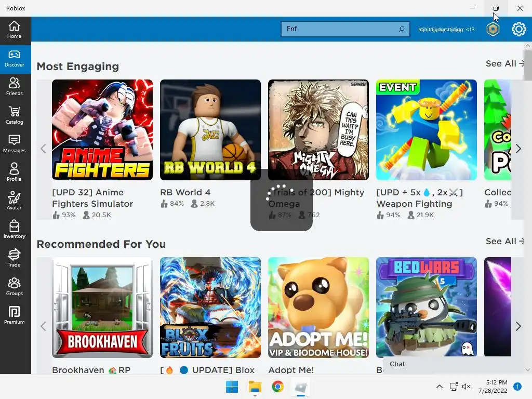532x399 pixels.
Task: See All for Recommended For You
Action: 504,241
